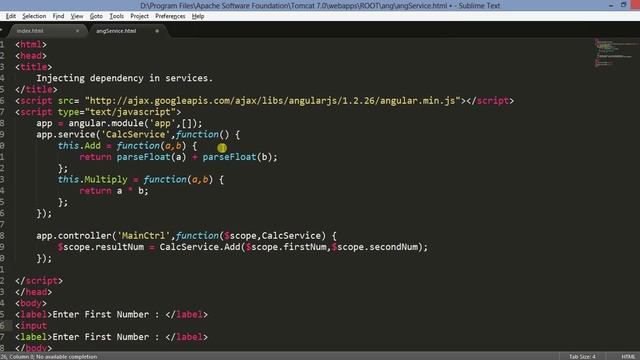Click 'CalcService' string in app.service line
Screen dimensions: 640x360
[135, 135]
